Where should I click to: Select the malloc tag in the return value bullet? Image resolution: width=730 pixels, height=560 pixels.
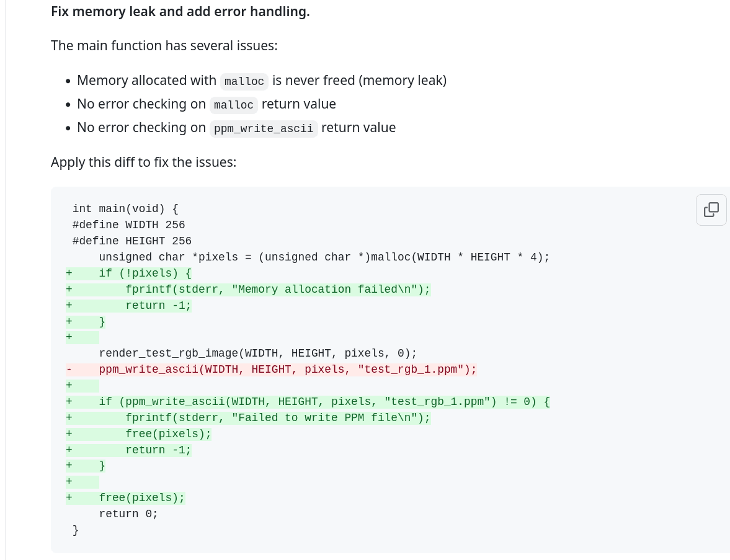233,105
